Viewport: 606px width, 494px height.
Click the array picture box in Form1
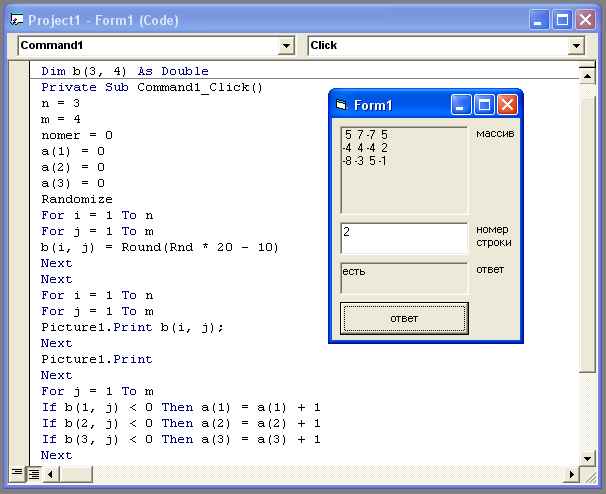[x=404, y=170]
